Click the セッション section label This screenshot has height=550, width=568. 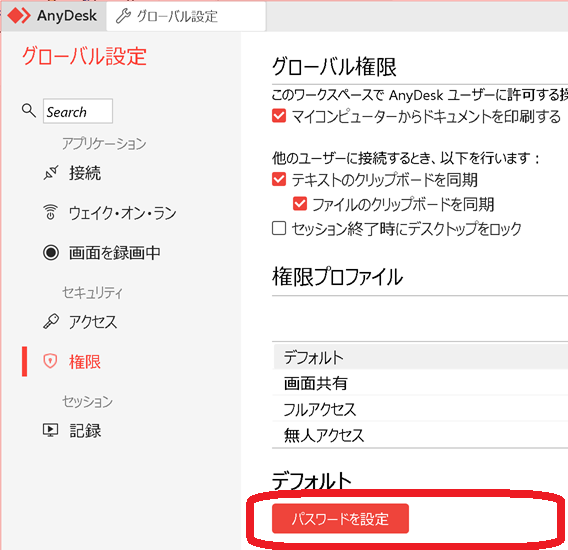tap(87, 401)
